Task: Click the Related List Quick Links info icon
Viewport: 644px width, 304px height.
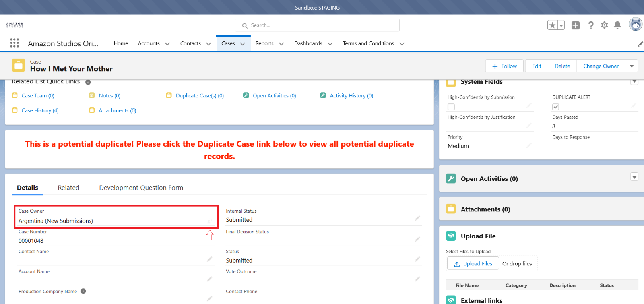Action: click(88, 82)
